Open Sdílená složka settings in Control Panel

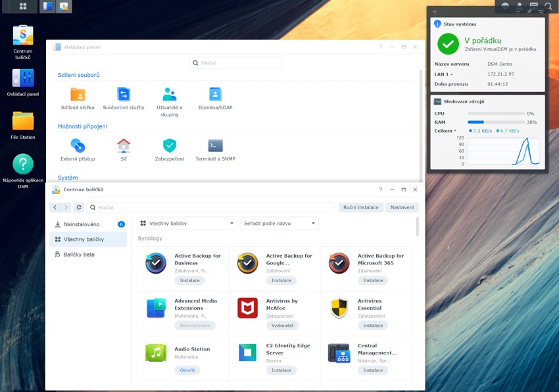click(x=77, y=94)
